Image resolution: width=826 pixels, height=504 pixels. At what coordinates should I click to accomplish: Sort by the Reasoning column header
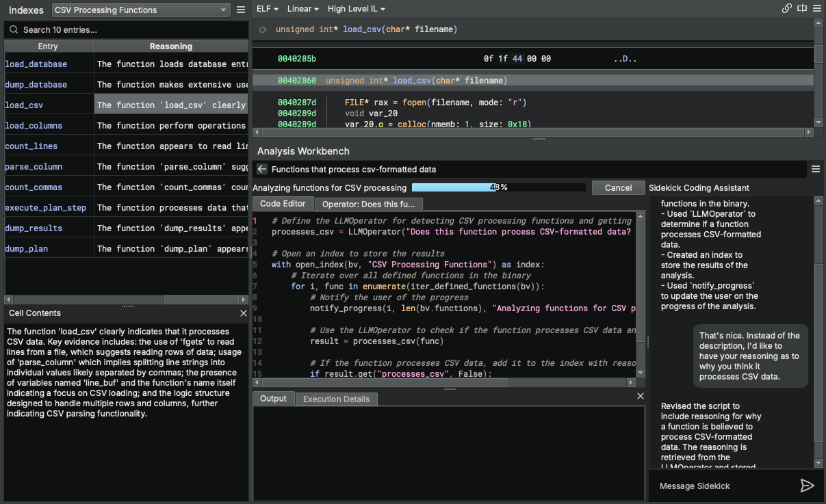(x=171, y=47)
